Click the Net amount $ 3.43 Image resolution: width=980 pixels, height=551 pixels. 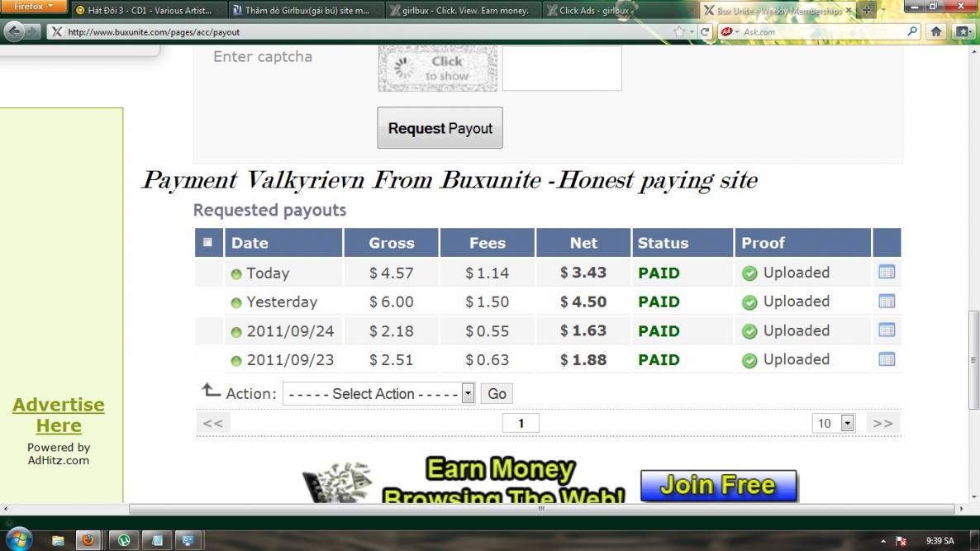click(x=583, y=273)
